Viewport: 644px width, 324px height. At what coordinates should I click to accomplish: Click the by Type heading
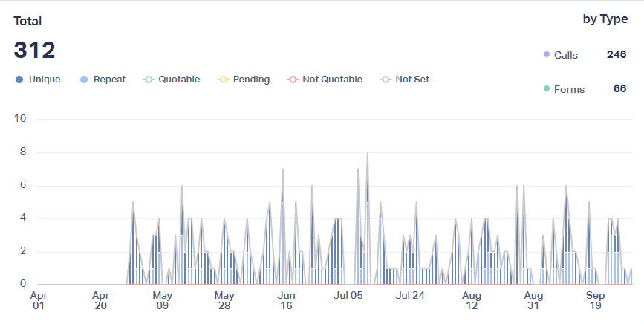pos(605,19)
